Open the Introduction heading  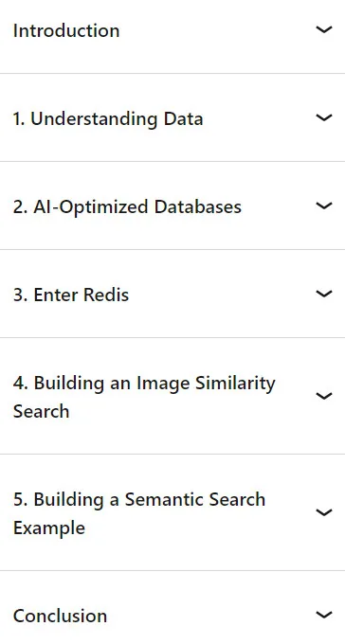tap(66, 31)
